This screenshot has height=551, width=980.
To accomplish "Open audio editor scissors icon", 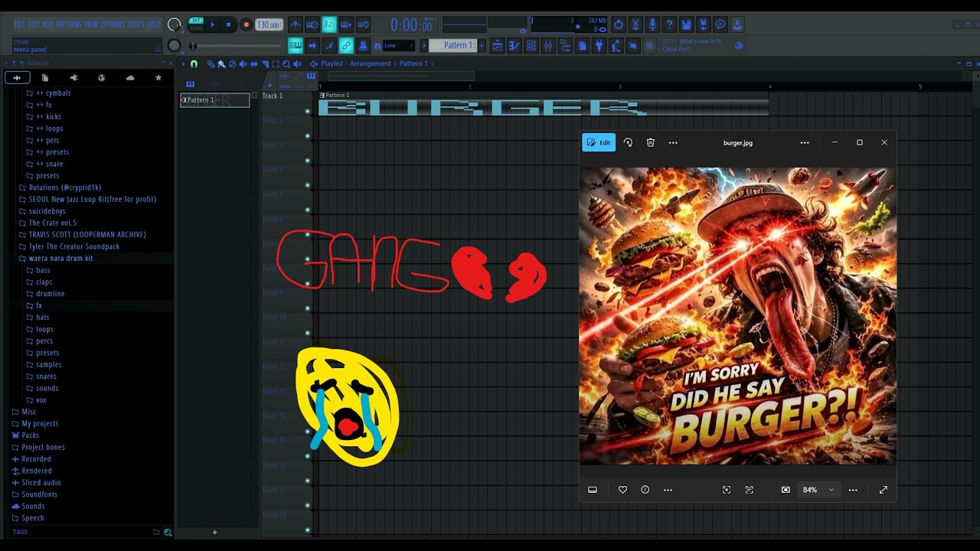I will click(x=635, y=24).
